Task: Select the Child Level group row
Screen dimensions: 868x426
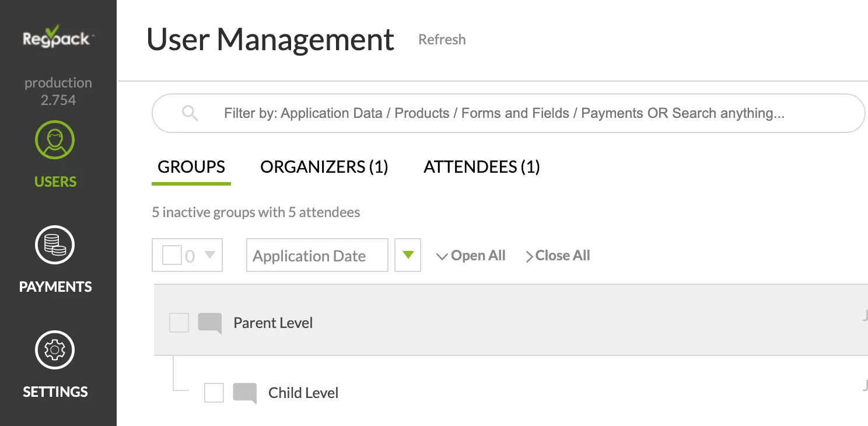Action: (x=511, y=393)
